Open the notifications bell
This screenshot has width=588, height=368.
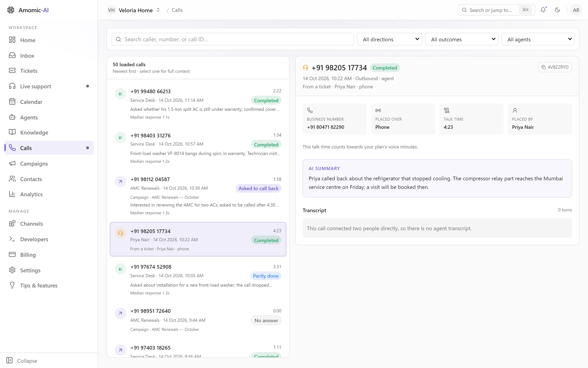pos(543,10)
